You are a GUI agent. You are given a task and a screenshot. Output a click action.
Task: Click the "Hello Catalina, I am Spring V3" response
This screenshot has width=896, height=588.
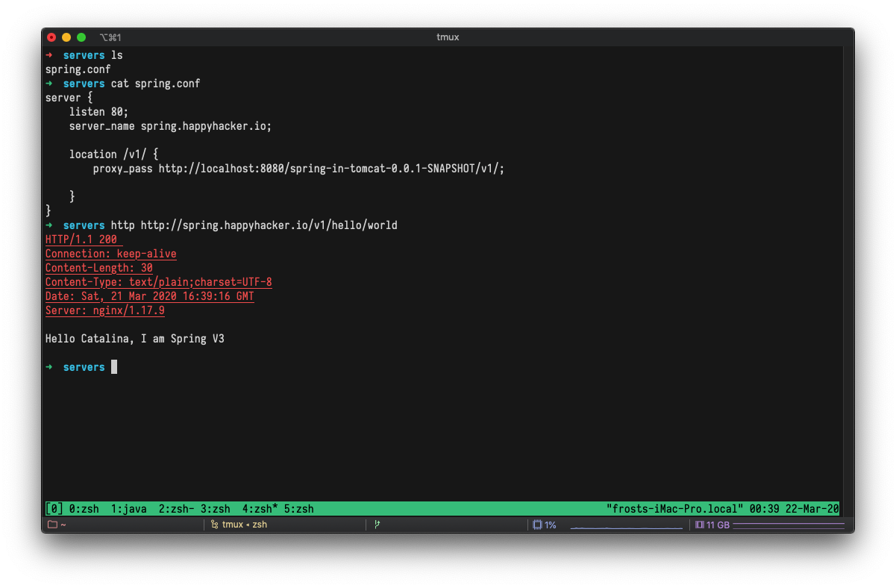(x=135, y=339)
